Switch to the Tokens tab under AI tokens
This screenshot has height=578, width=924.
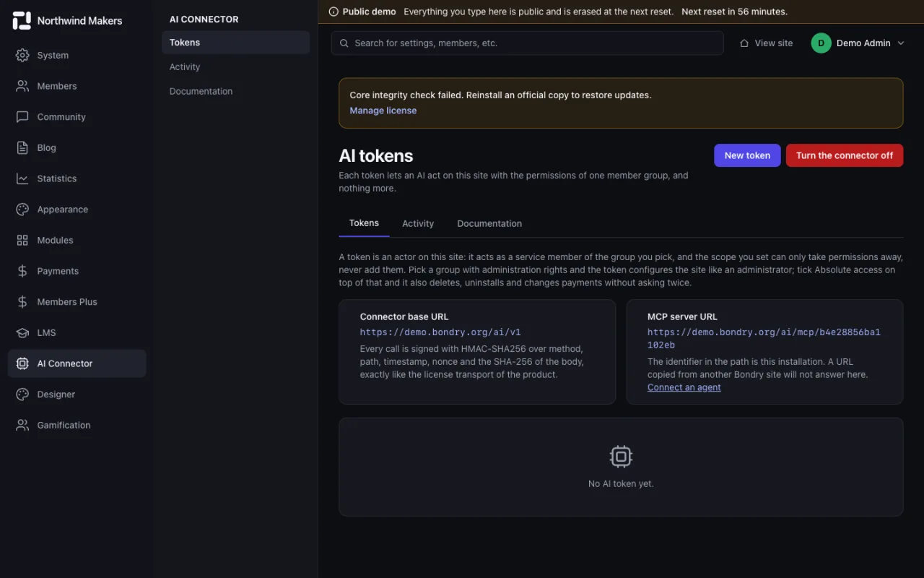click(x=364, y=223)
